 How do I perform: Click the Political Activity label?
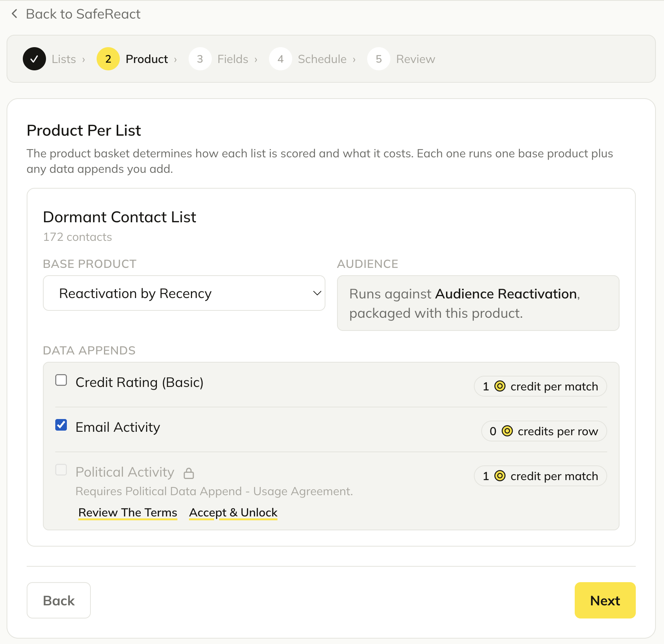point(125,472)
